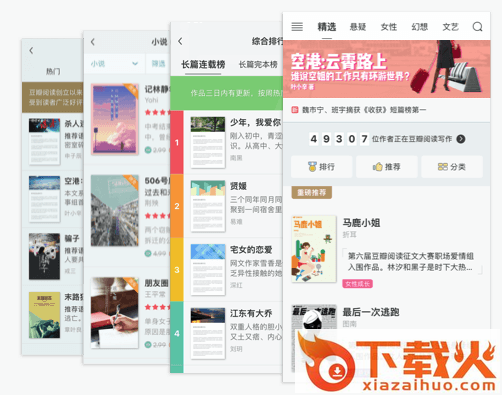Open the 马鹿小姐 book cover
The image size is (502, 395).
(x=314, y=249)
